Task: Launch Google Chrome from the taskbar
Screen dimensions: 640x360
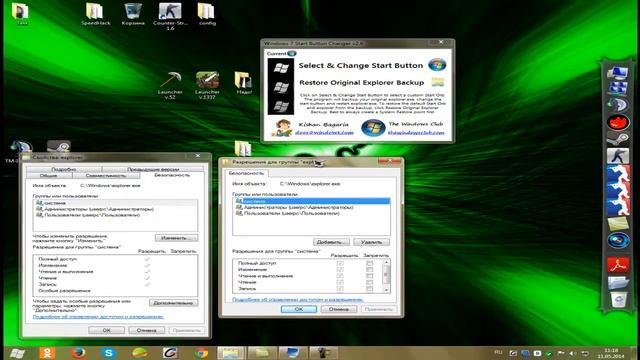Action: pyautogui.click(x=201, y=353)
